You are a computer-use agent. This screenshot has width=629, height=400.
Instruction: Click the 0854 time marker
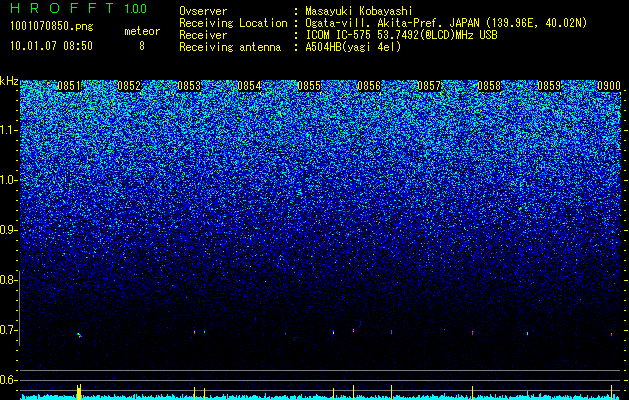[x=249, y=86]
